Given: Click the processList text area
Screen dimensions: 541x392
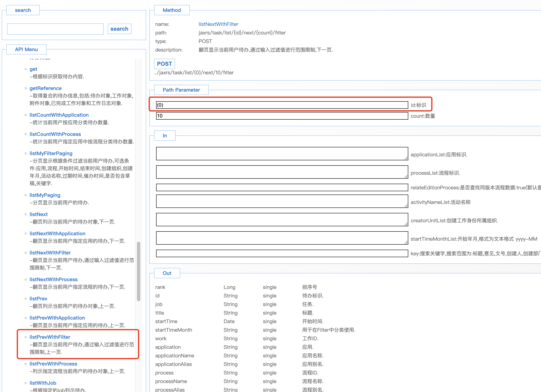Looking at the screenshot, I should (x=282, y=172).
